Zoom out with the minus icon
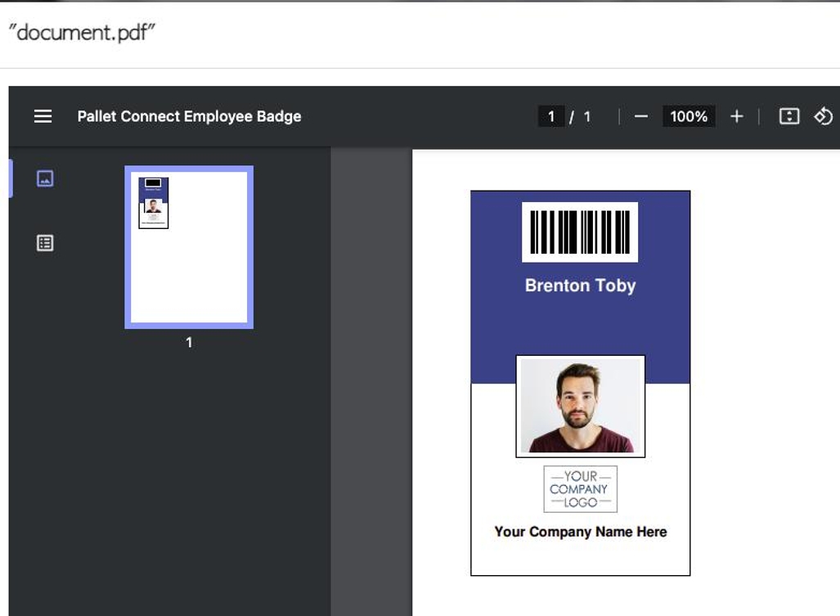 tap(640, 116)
